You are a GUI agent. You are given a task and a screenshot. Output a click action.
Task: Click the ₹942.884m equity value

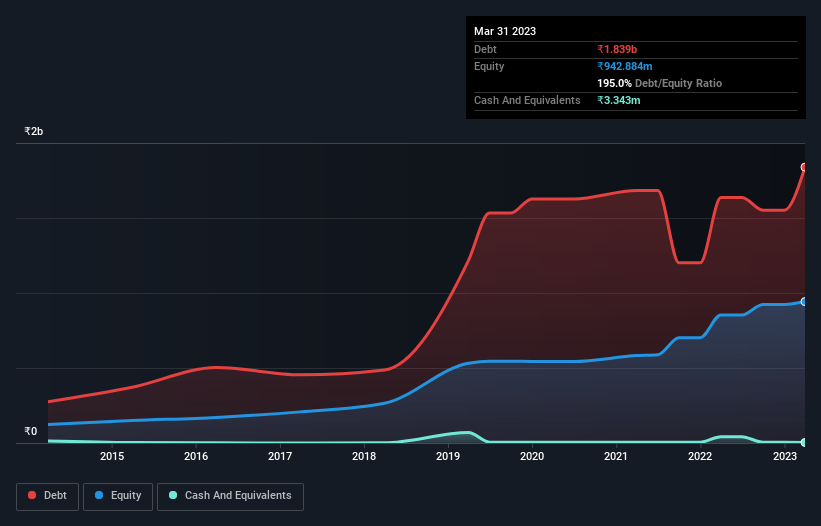pos(625,66)
